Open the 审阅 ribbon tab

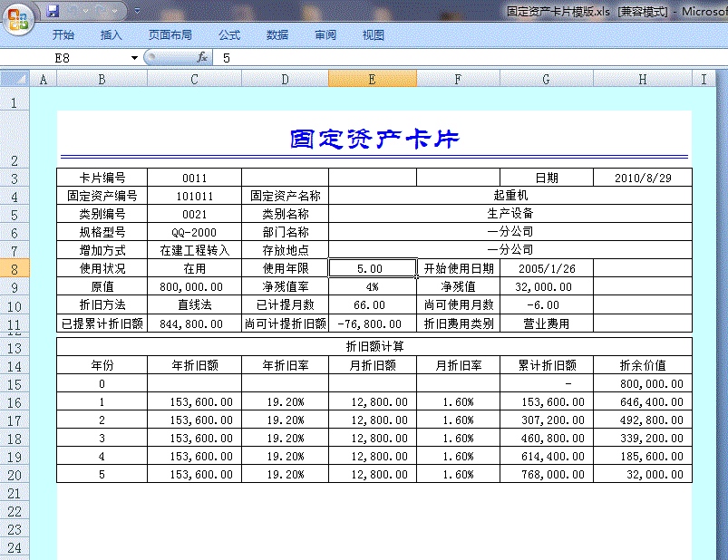(325, 34)
